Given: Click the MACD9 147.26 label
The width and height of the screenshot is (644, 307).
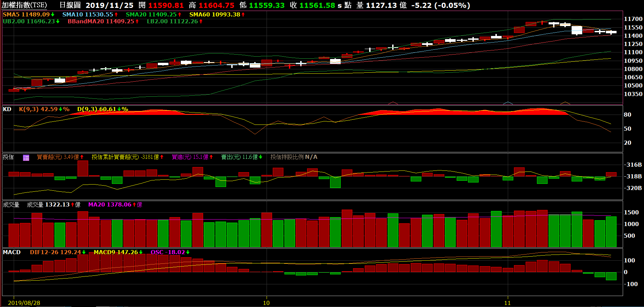Looking at the screenshot, I should click(x=118, y=252).
